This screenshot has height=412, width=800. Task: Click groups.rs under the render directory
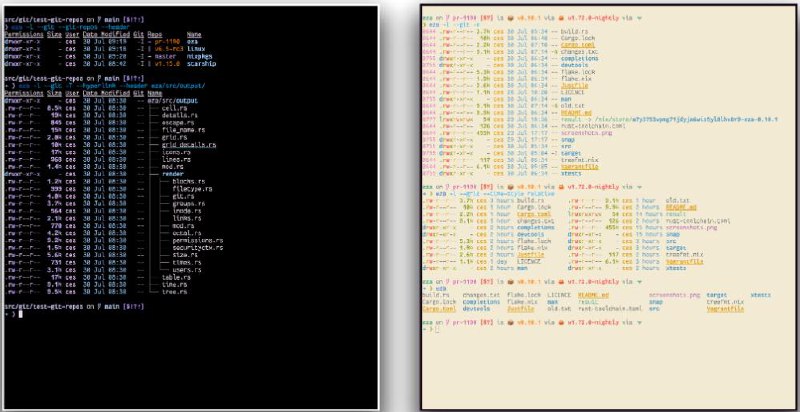[188, 203]
